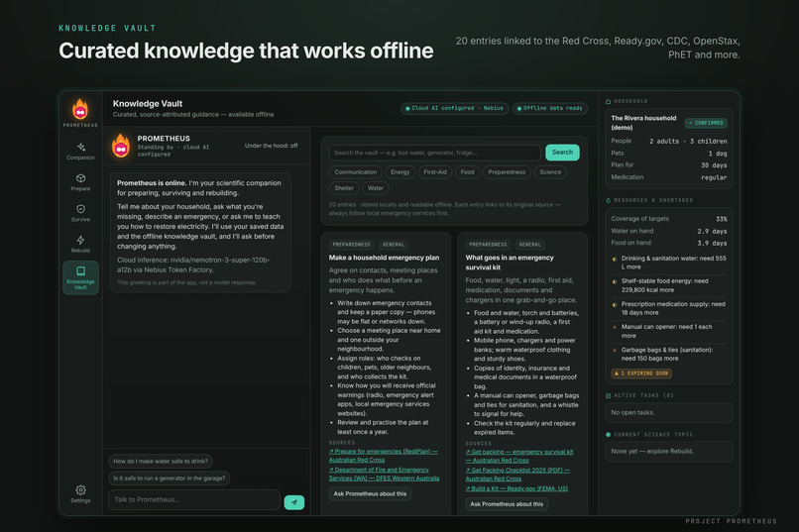The height and width of the screenshot is (532, 799).
Task: Click the Prometheus flame logo in sidebar
Action: click(80, 109)
